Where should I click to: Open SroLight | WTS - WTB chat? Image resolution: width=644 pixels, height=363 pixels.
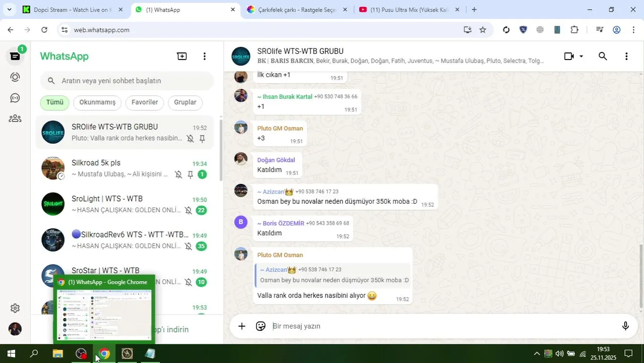point(124,204)
